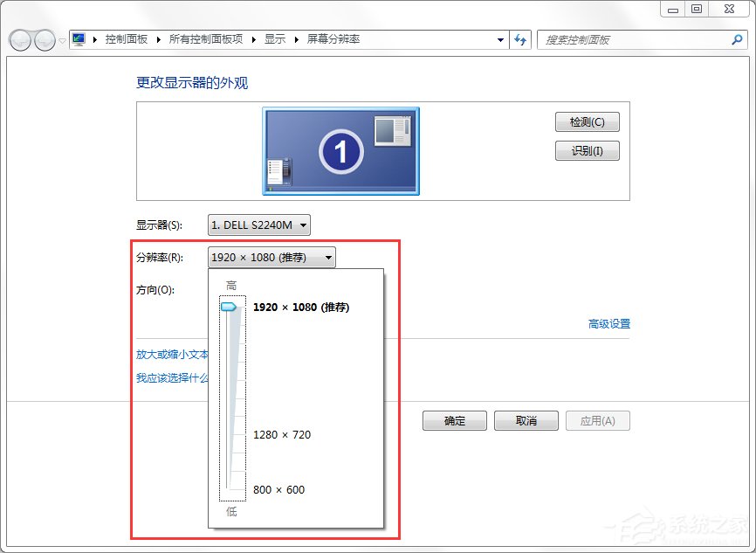This screenshot has height=553, width=756.
Task: Click the search magnifier icon
Action: coord(739,40)
